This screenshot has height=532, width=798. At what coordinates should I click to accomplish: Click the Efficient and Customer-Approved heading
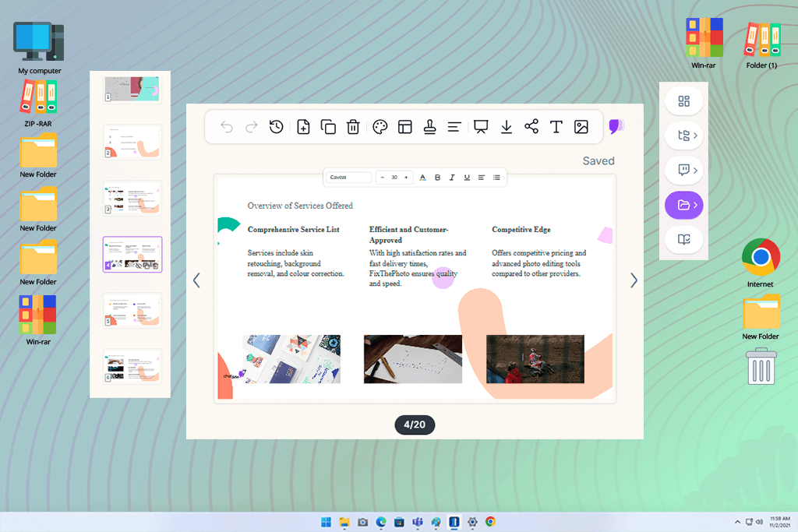coord(408,234)
